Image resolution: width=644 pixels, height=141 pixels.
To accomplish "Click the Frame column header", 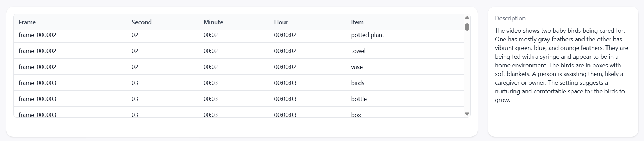I will click(x=27, y=22).
